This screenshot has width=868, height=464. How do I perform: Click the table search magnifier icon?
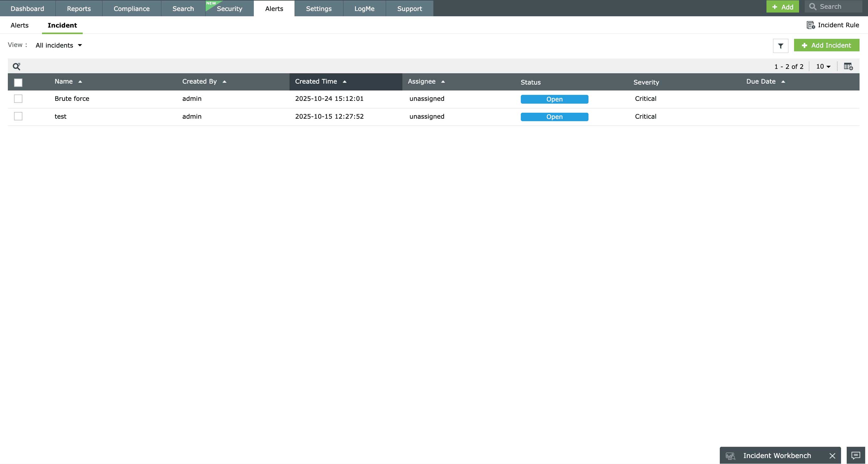tap(17, 66)
